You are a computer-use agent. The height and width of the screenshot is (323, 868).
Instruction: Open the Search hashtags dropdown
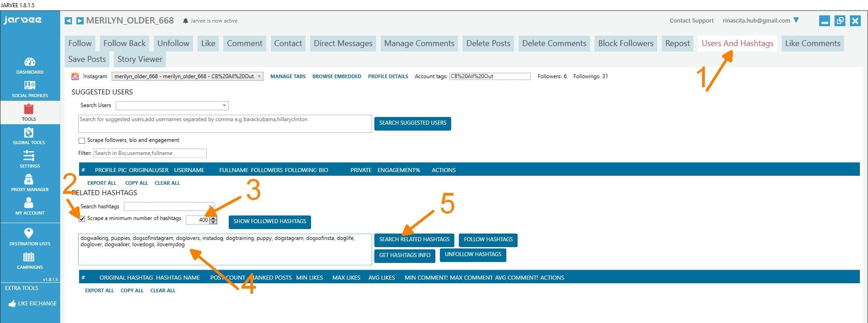click(169, 206)
